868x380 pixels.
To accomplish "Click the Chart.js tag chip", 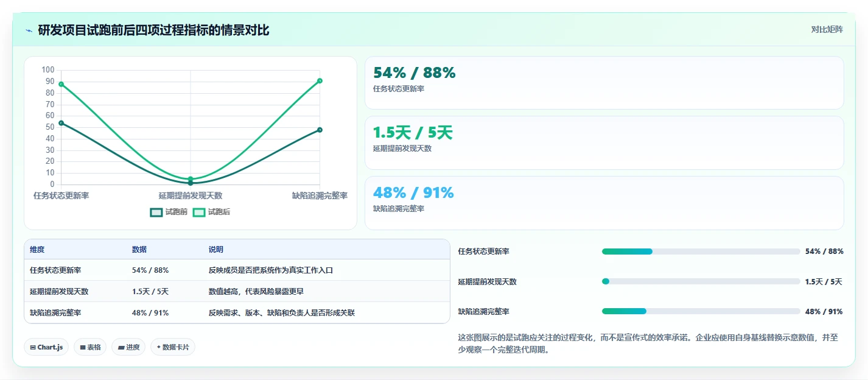I will 47,347.
